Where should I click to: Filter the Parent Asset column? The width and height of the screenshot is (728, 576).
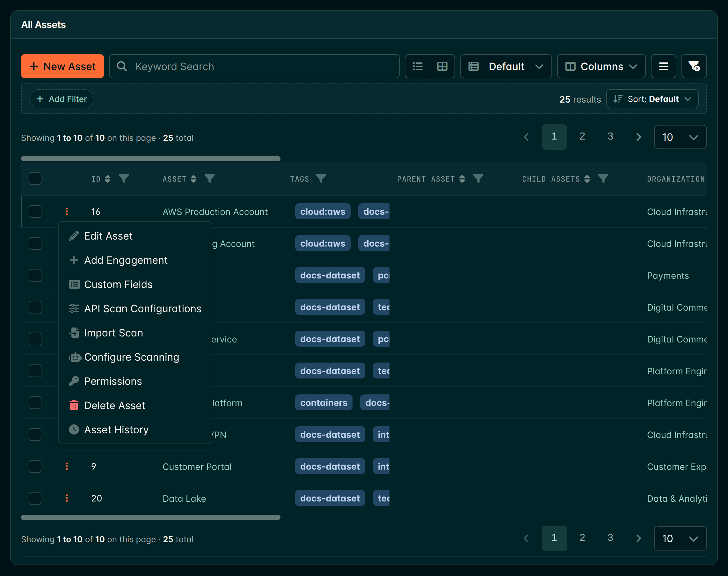[478, 179]
